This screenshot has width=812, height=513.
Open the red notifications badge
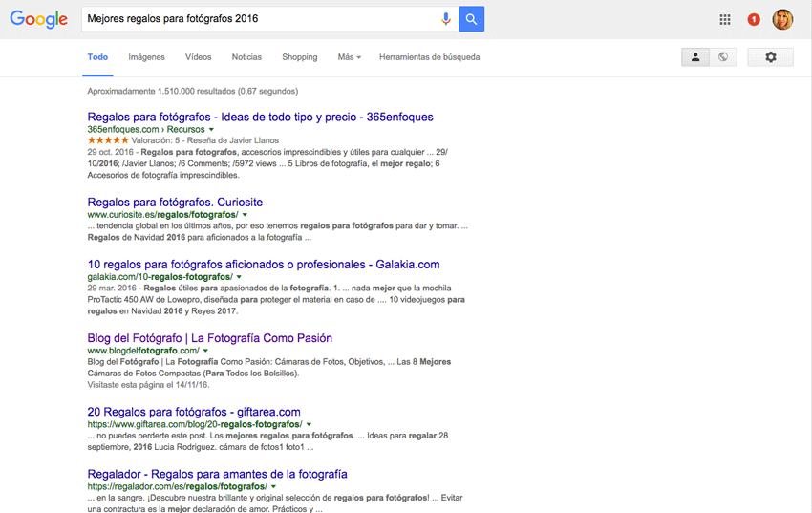coord(754,20)
